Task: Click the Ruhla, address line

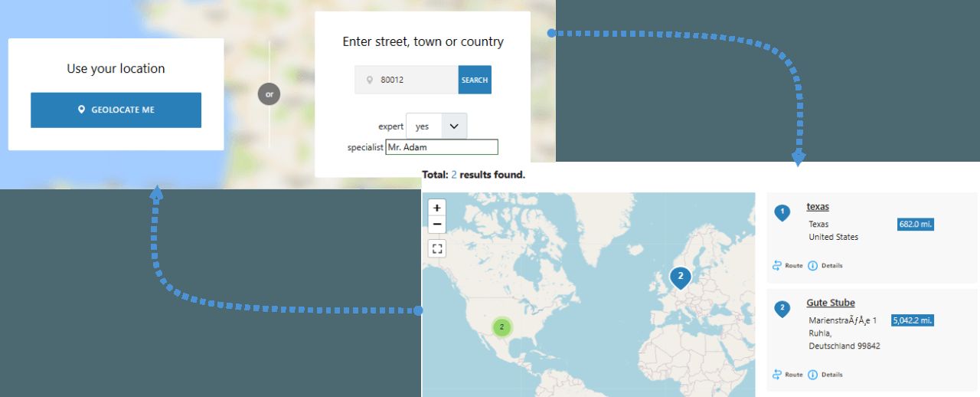Action: (821, 333)
